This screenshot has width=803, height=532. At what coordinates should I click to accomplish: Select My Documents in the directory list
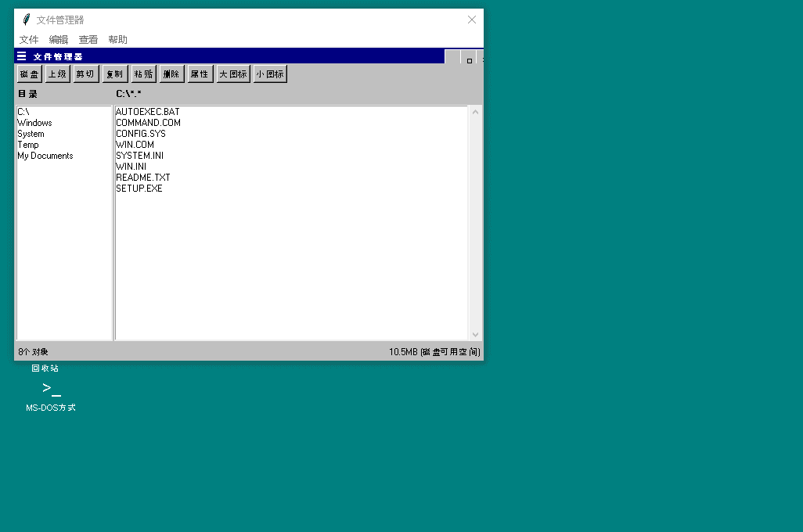[45, 156]
